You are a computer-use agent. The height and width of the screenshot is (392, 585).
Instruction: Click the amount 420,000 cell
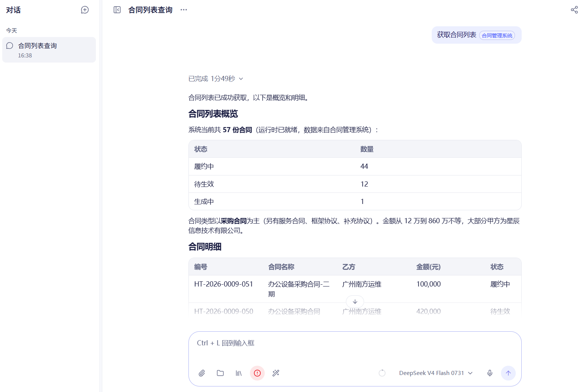click(x=428, y=312)
